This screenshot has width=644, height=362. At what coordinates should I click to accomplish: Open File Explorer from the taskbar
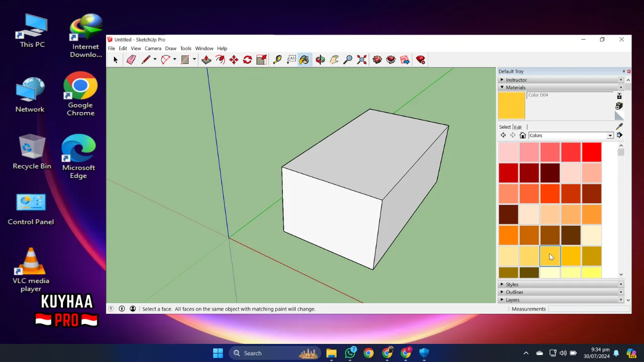tap(331, 353)
